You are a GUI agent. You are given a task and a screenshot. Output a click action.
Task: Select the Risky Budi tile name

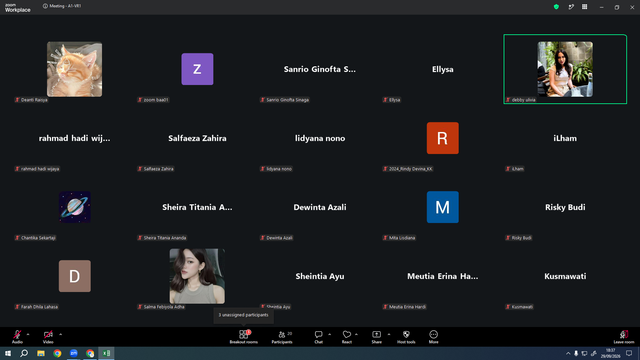pos(565,207)
